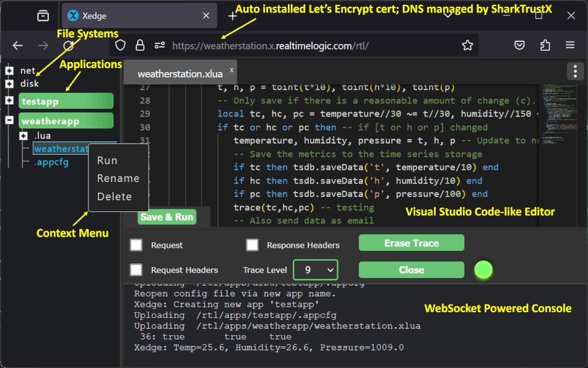Click the Erase Trace button

(412, 243)
